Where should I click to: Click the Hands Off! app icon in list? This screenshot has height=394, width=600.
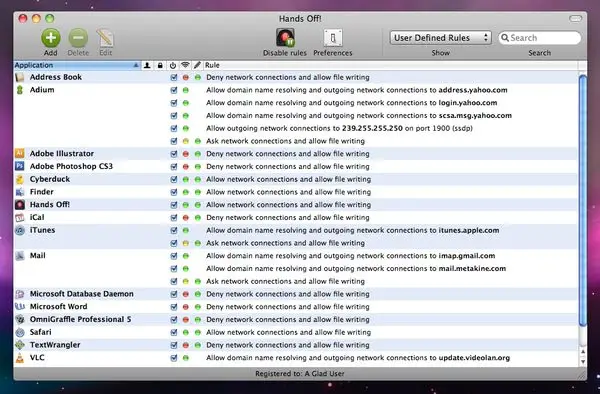point(20,204)
